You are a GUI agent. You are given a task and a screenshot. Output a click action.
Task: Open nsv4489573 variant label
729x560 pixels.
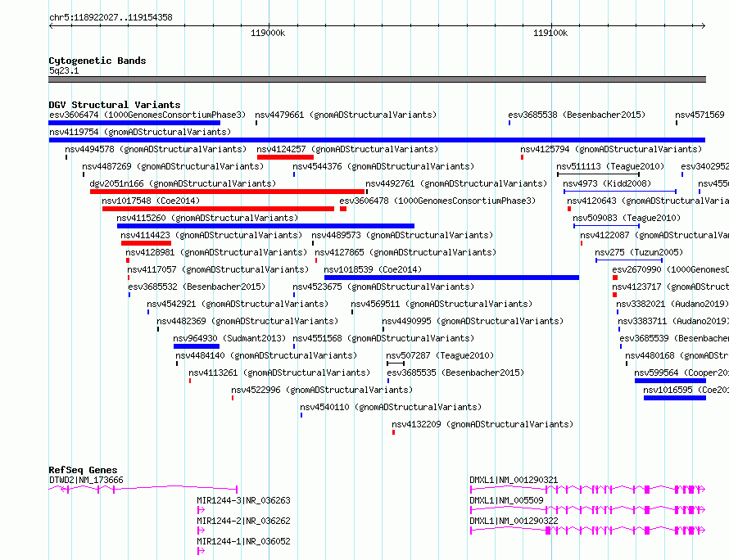pos(402,235)
